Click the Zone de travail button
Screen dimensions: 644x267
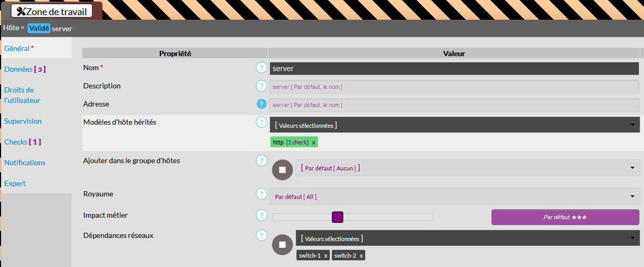tap(51, 11)
